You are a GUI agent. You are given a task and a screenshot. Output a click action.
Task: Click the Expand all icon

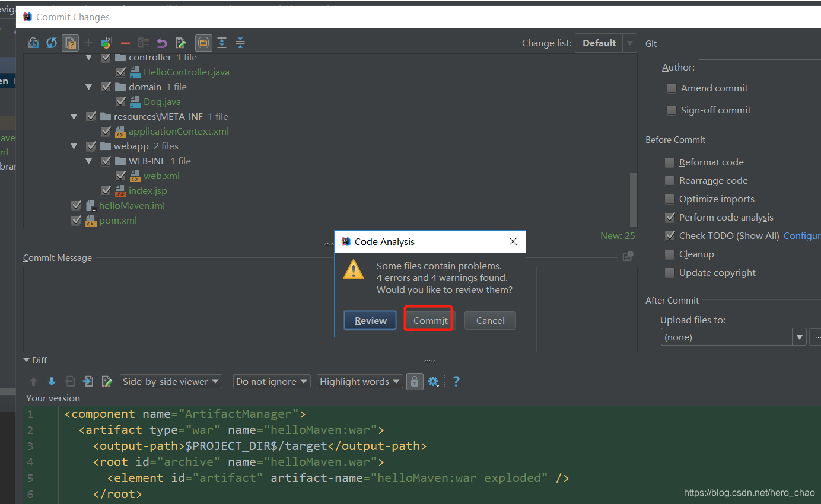point(222,43)
